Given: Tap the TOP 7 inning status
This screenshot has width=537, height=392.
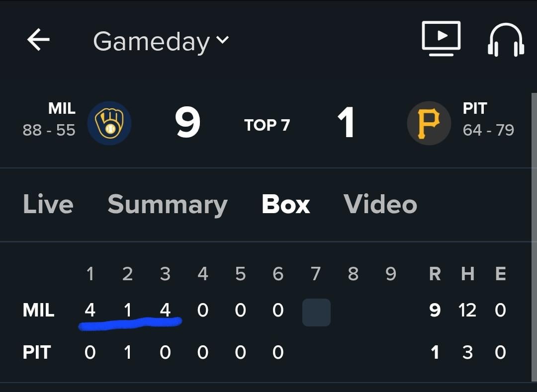Looking at the screenshot, I should pos(267,125).
